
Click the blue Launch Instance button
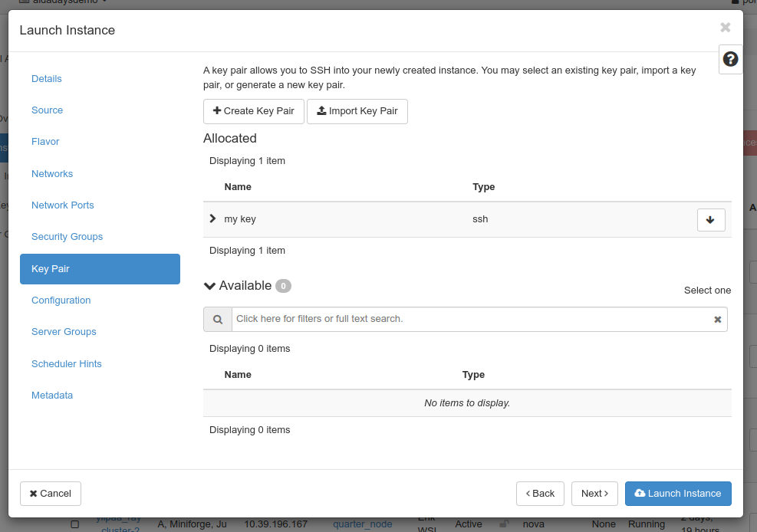pos(678,494)
